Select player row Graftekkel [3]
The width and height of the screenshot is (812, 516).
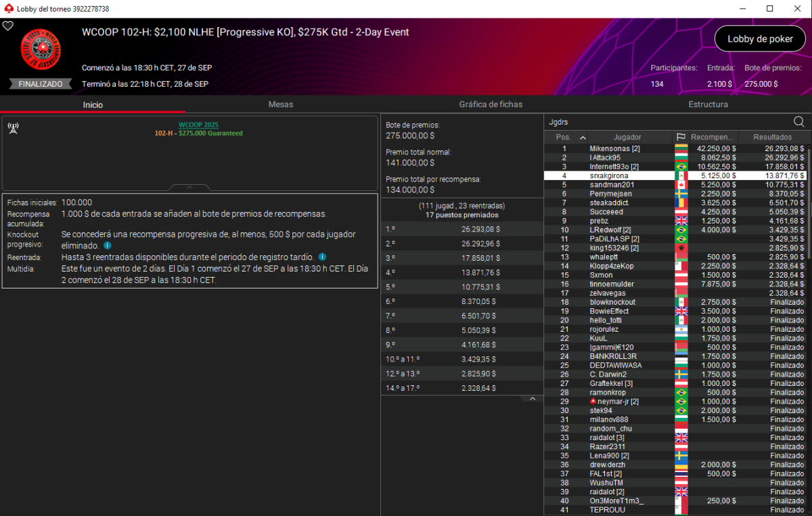click(x=675, y=383)
